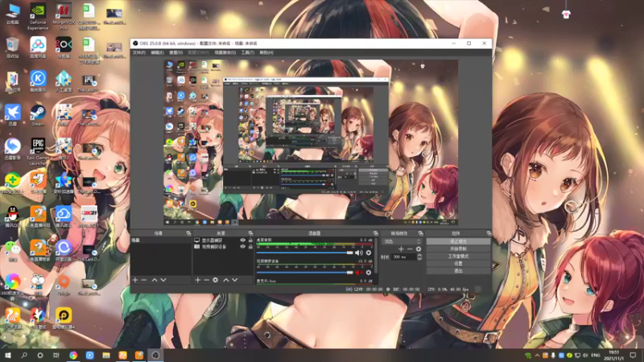This screenshot has height=362, width=644.
Task: Open the Steam desktop shortcut
Action: point(38,115)
